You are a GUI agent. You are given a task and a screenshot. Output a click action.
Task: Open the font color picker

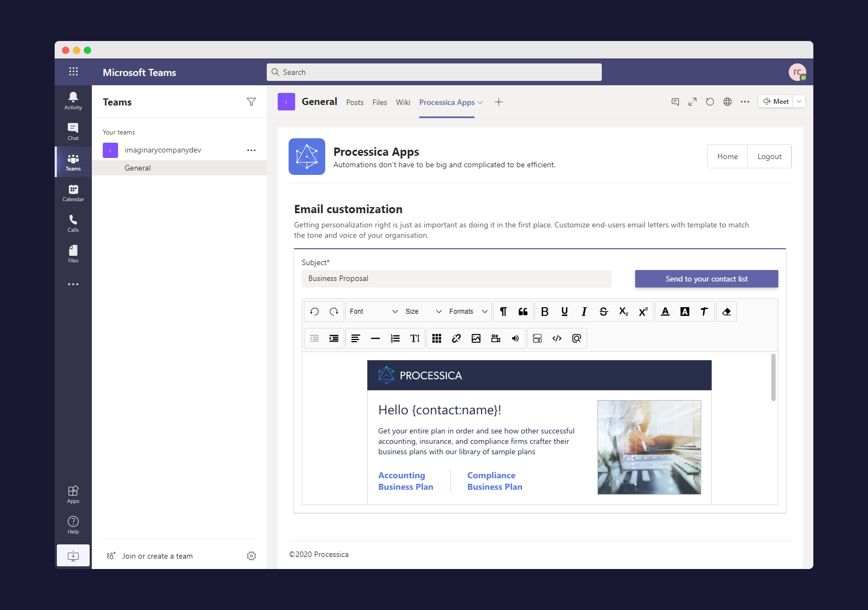pos(665,312)
